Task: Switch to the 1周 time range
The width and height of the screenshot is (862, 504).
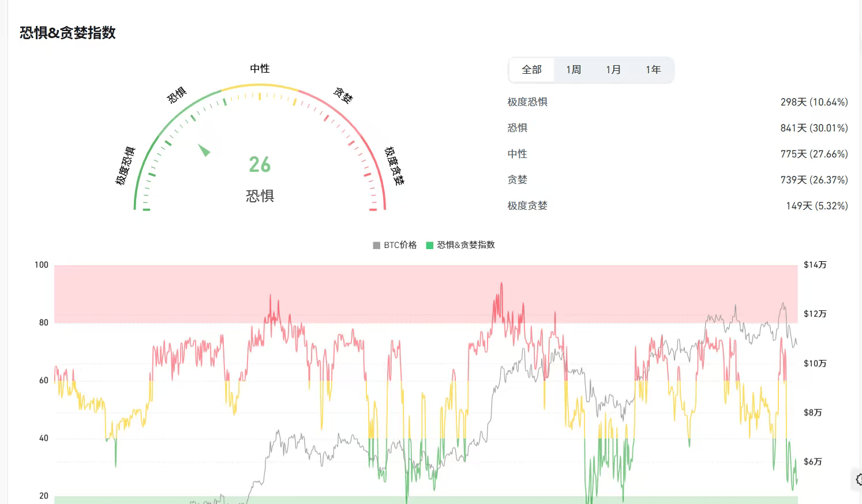Action: pyautogui.click(x=573, y=70)
